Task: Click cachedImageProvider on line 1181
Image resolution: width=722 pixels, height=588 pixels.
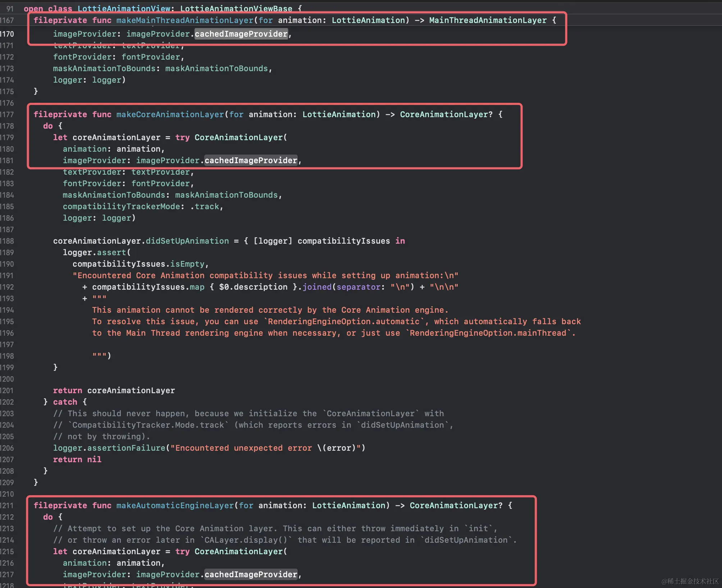Action: pos(251,161)
